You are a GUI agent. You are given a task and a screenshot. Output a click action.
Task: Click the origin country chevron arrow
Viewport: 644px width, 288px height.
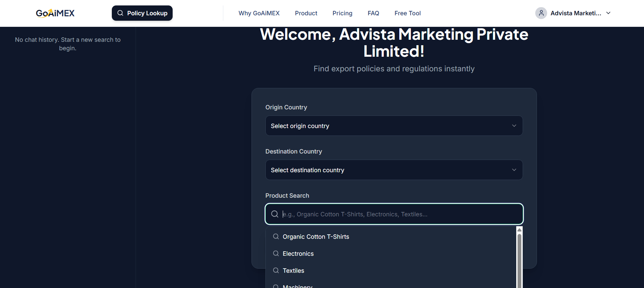(514, 126)
